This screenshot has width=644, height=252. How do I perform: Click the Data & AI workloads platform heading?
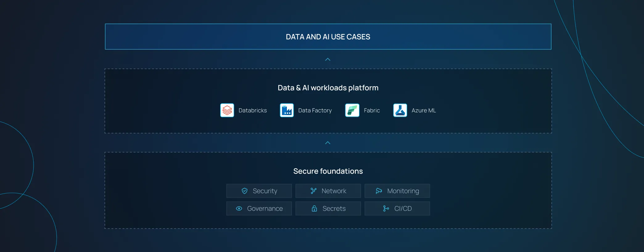pos(328,88)
